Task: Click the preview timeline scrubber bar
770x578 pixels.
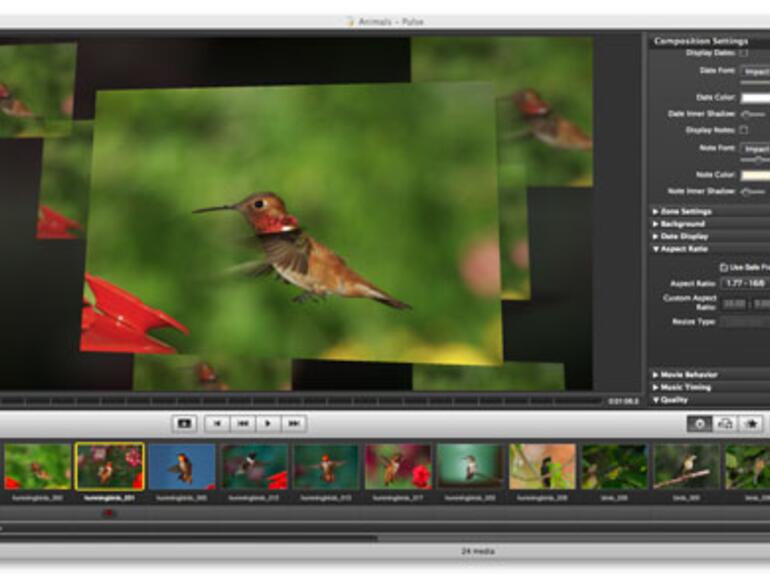Action: (302, 402)
